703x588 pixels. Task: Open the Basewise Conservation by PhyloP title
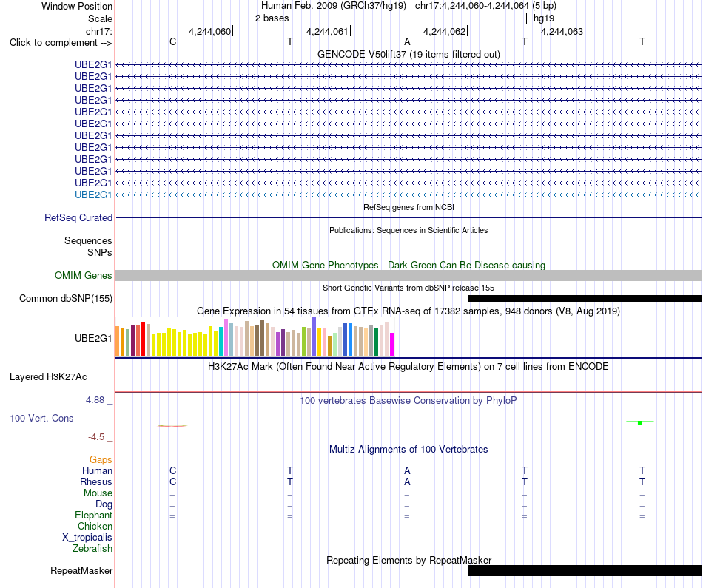(x=408, y=400)
